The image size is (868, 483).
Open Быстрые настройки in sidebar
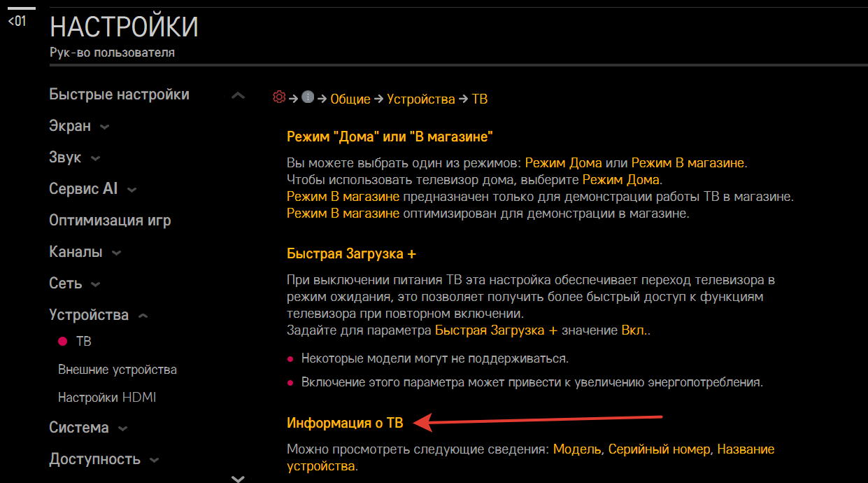tap(119, 94)
